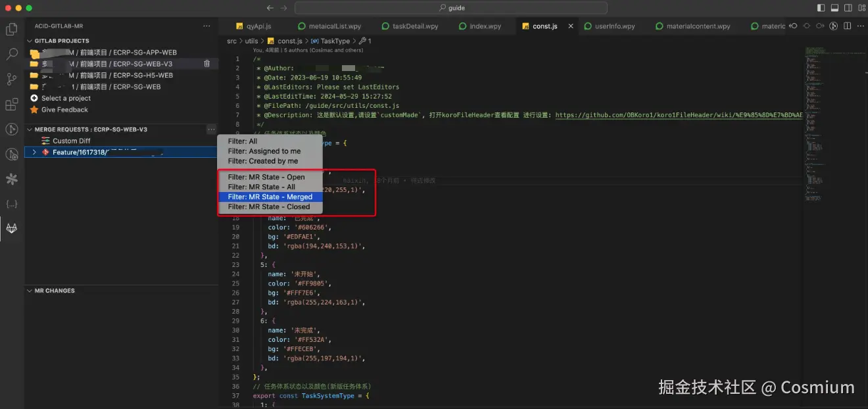Expand the Feature/1617318 merge request row
This screenshot has height=409, width=868.
(34, 153)
